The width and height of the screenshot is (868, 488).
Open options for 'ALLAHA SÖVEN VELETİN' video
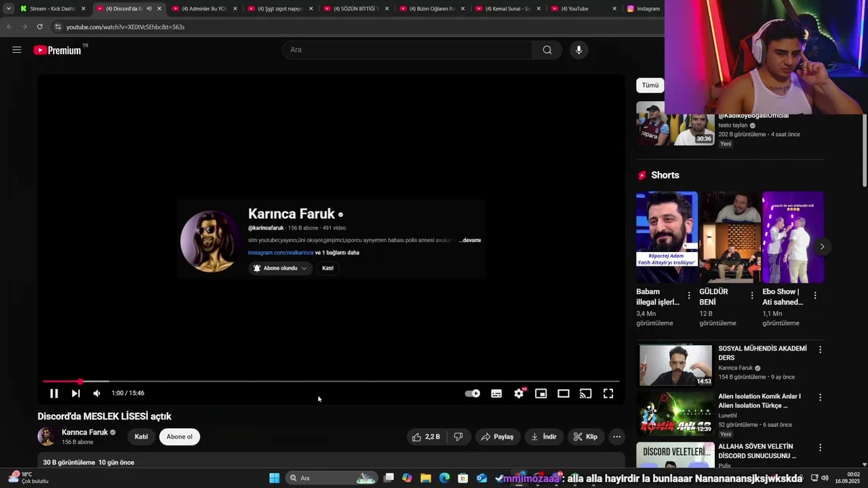(820, 448)
